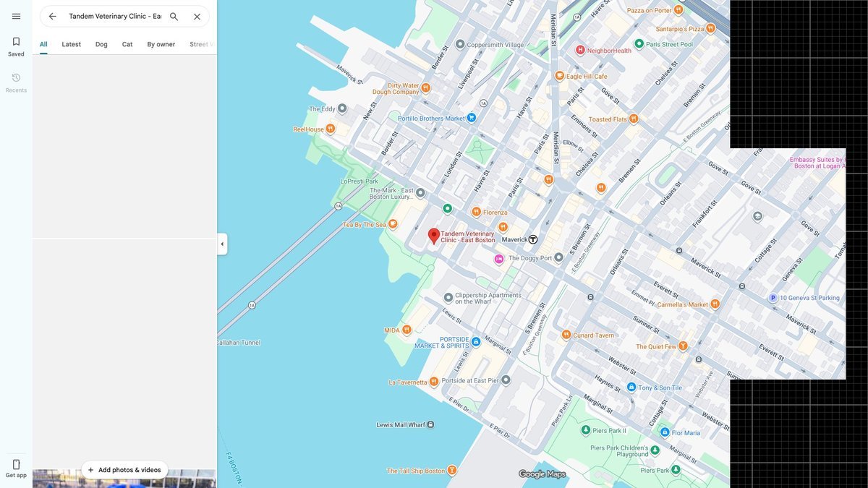Select Pizza on Porter marker
Screen dimensions: 868x488
(678, 10)
